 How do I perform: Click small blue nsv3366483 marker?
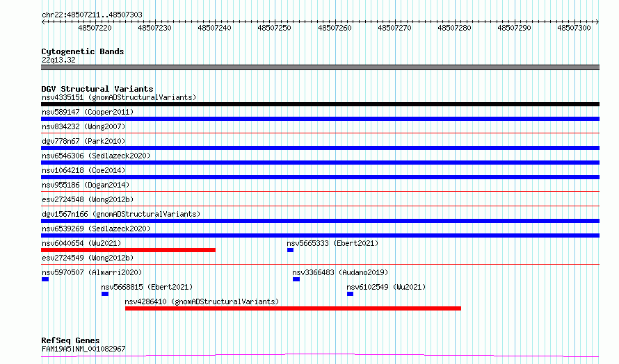point(296,279)
